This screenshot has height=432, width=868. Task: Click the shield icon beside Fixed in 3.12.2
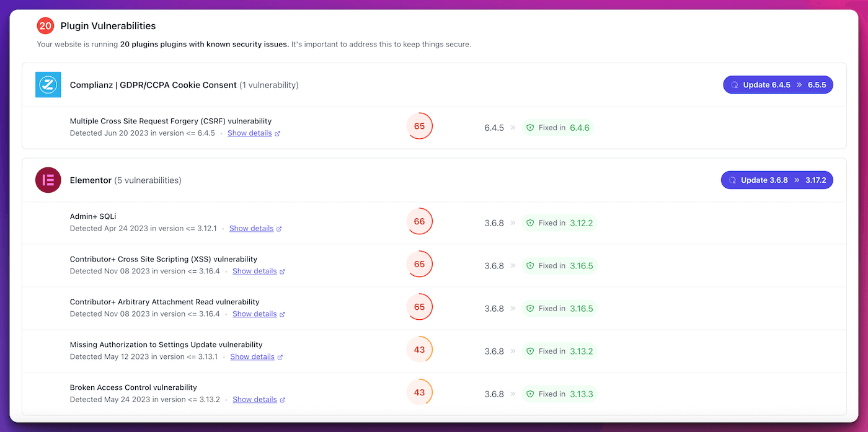click(530, 223)
